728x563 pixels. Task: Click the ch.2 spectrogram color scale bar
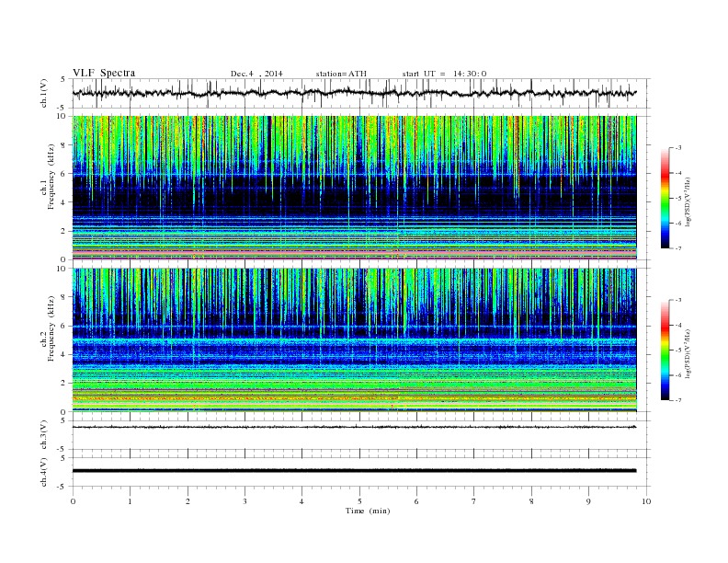665,350
